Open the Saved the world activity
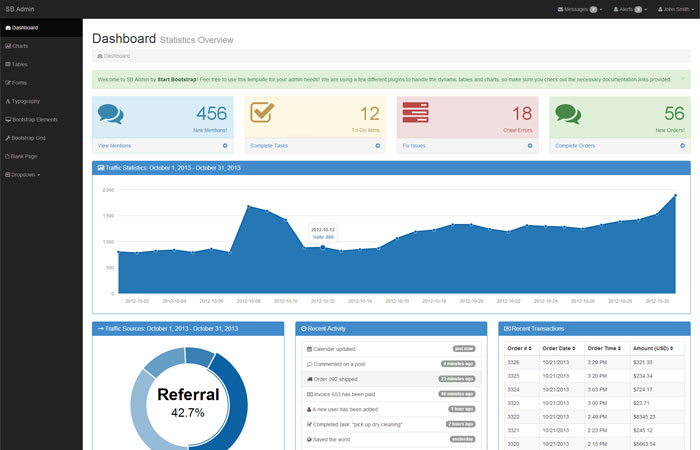Screen dimensions: 700x450 tap(391, 440)
